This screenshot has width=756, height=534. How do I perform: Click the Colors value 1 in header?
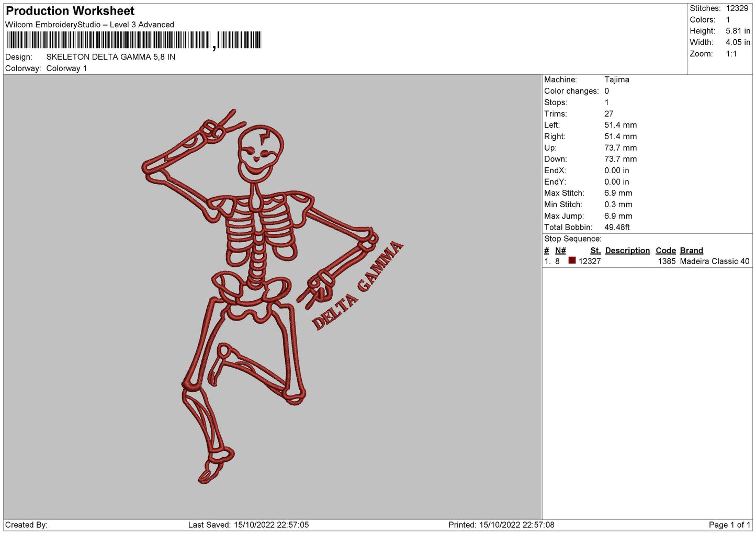click(728, 20)
